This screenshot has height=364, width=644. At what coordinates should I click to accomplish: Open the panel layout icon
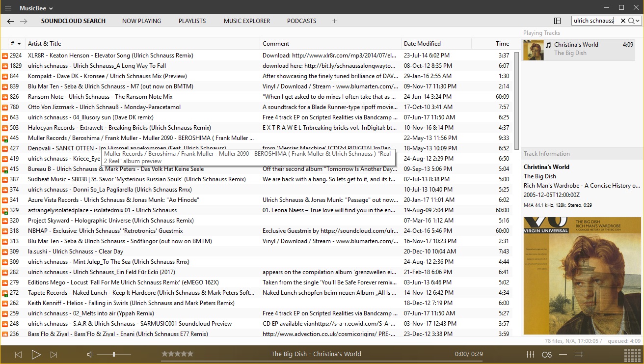point(557,21)
